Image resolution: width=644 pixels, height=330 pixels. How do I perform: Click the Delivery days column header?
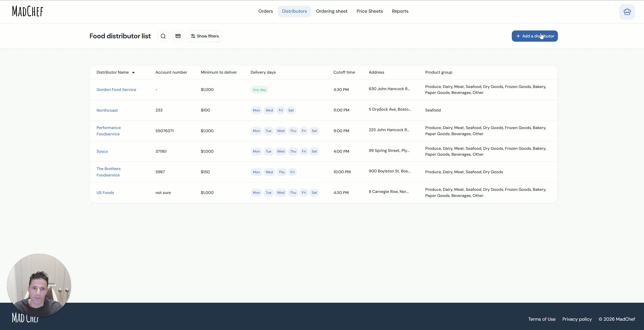(263, 73)
